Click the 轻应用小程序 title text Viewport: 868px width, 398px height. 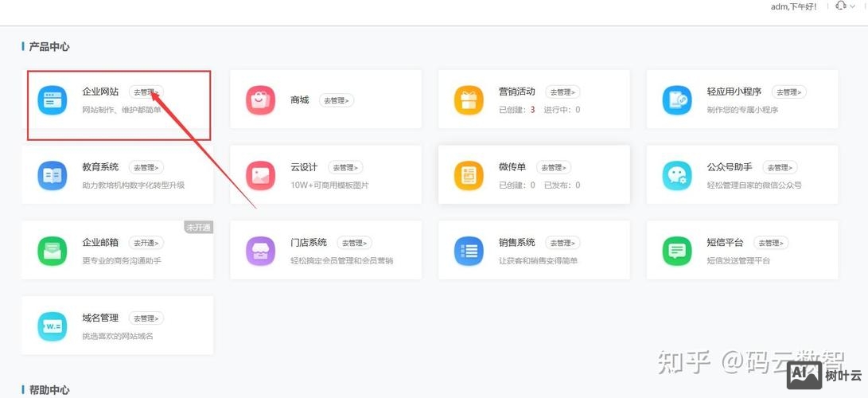[734, 92]
